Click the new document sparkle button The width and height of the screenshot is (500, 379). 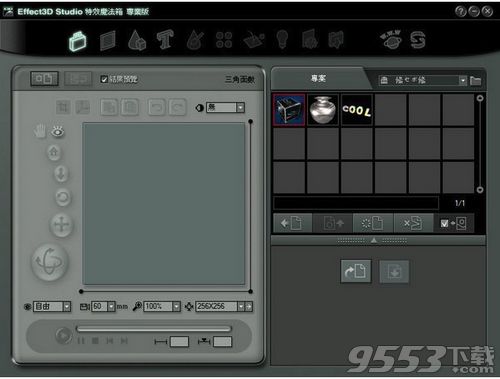[x=373, y=223]
